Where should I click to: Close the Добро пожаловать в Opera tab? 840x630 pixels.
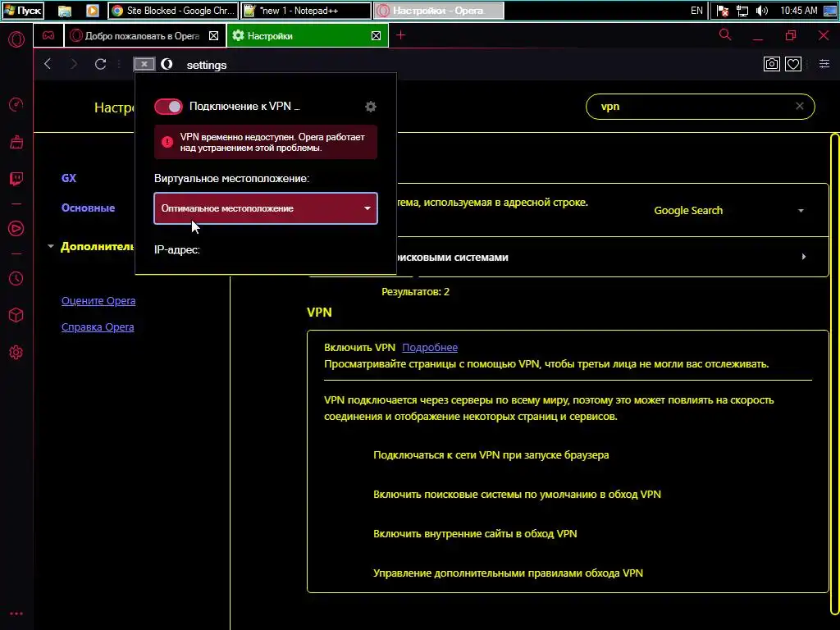(x=214, y=36)
